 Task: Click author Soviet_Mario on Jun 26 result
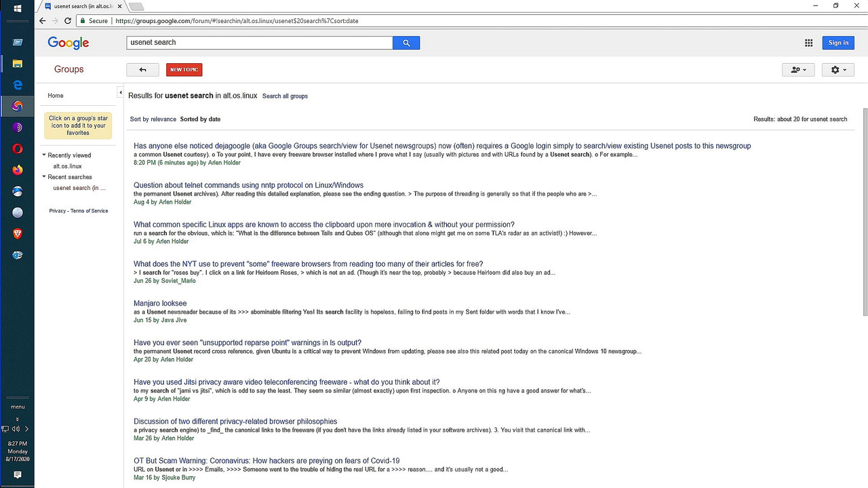click(178, 281)
